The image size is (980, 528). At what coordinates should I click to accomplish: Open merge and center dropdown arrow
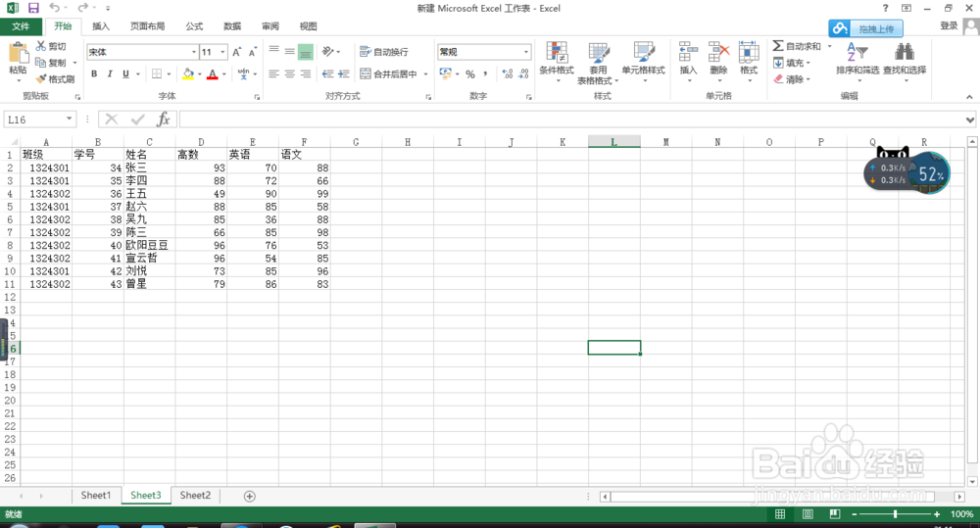tap(425, 73)
